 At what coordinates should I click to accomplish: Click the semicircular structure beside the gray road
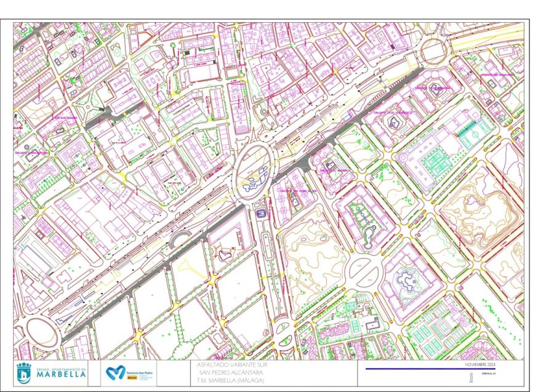click(x=180, y=239)
